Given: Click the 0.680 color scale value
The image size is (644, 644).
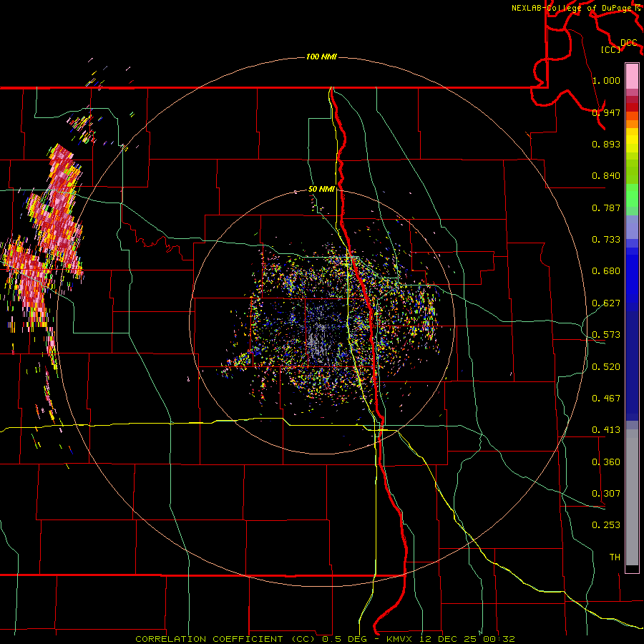Looking at the screenshot, I should tap(606, 271).
